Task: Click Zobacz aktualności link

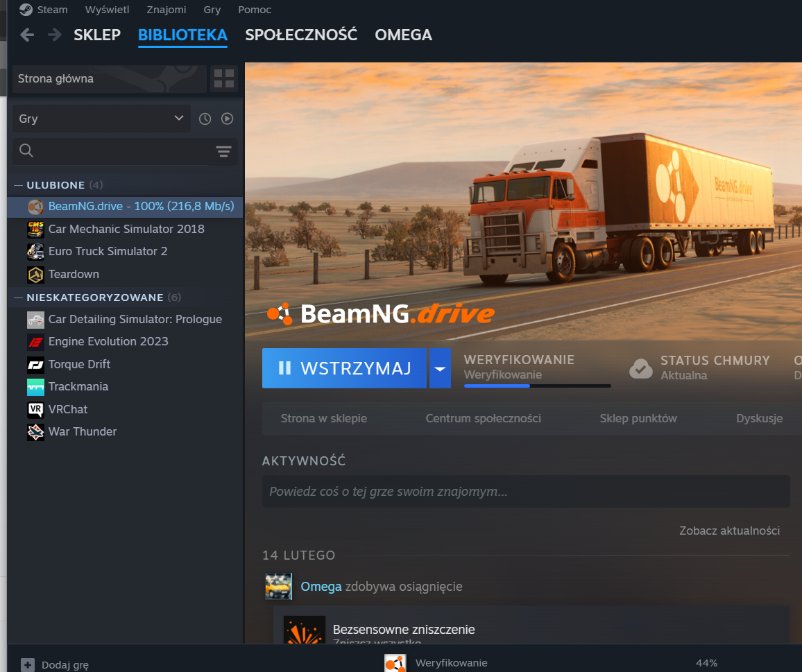Action: click(729, 531)
